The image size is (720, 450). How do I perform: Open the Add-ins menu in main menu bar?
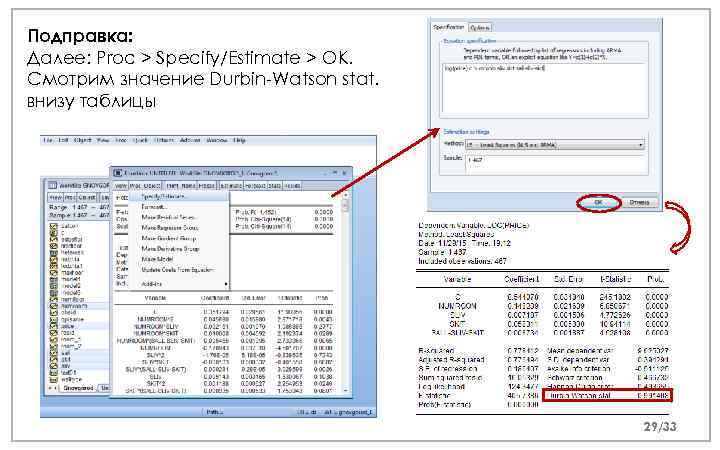point(190,141)
